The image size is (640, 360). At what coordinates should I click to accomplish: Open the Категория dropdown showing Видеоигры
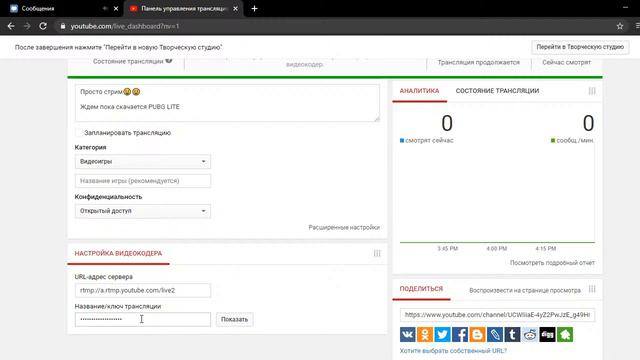click(142, 162)
